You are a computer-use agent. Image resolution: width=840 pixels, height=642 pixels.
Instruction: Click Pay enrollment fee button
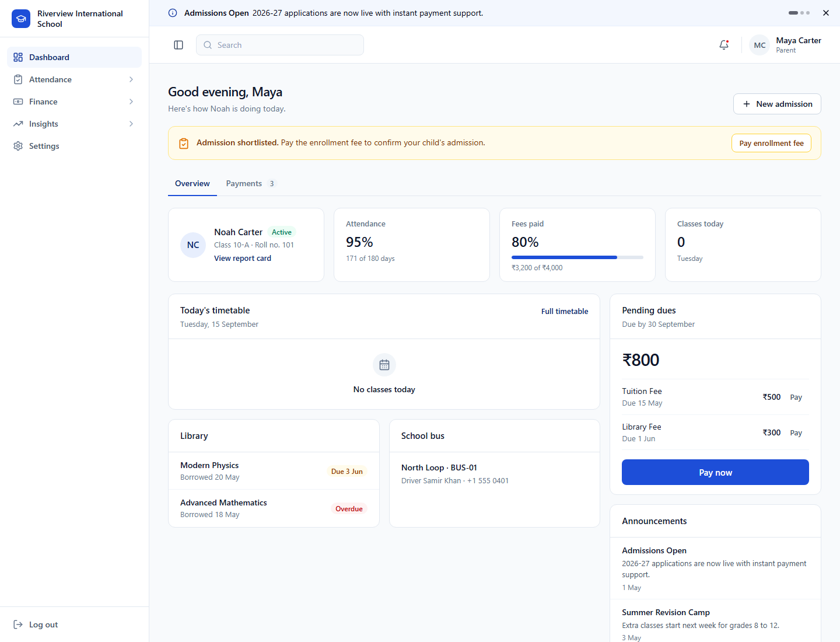click(x=771, y=143)
